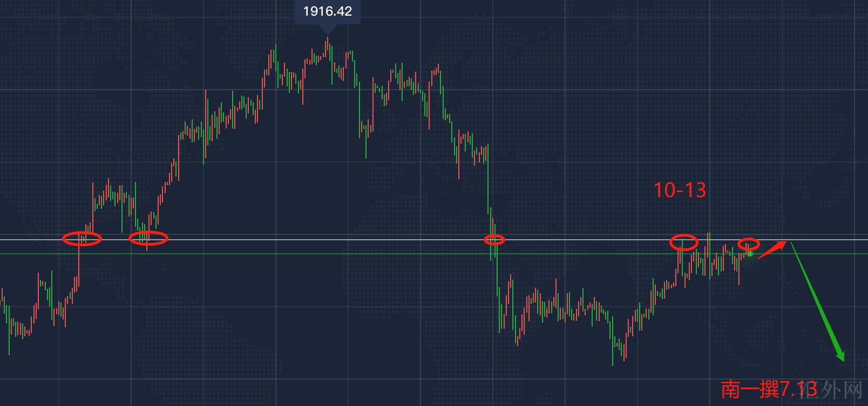Select the red ellipse below 10-13 text

pyautogui.click(x=683, y=242)
